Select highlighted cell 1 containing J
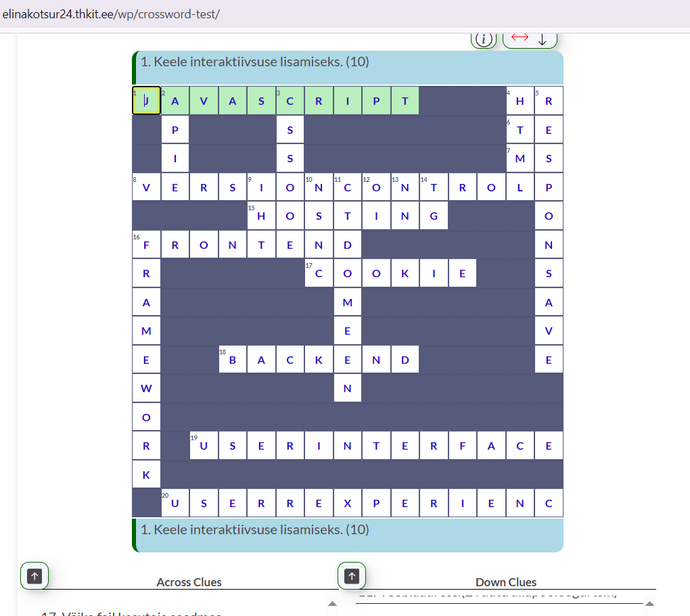690x616 pixels. click(146, 101)
